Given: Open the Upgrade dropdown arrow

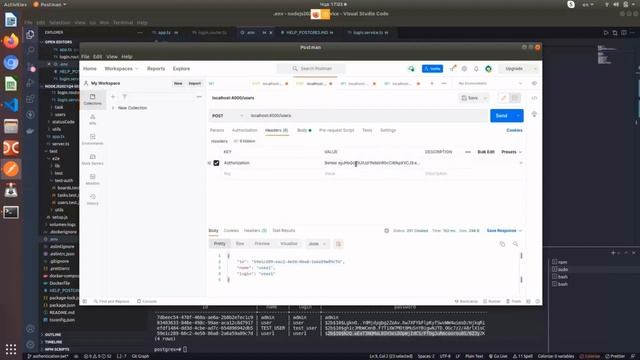Looking at the screenshot, I should pos(535,69).
